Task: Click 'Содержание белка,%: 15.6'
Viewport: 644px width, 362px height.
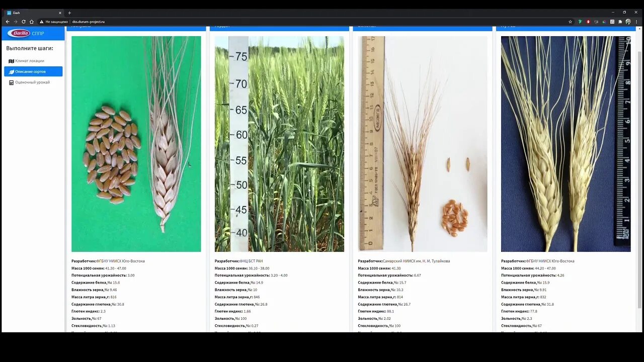Action: tap(96, 283)
